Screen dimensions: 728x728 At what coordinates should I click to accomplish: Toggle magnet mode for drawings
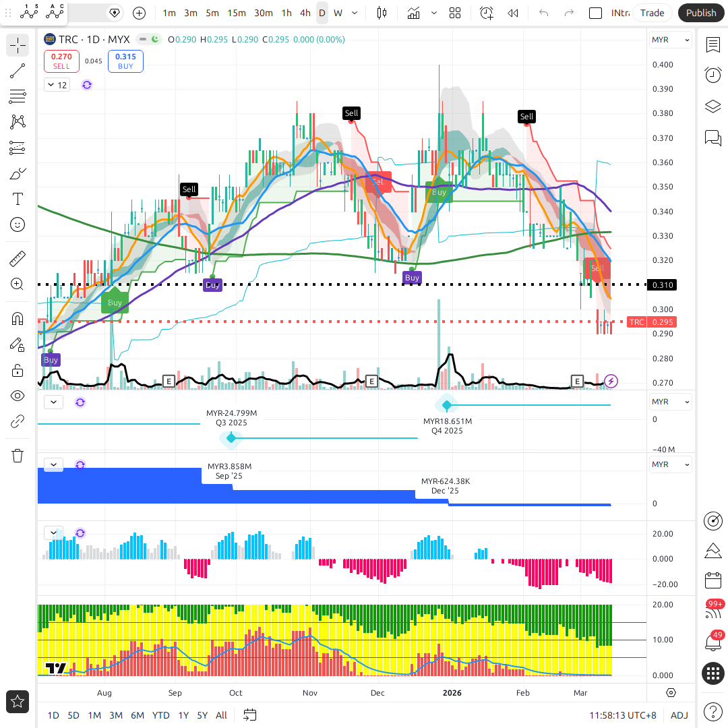(18, 319)
